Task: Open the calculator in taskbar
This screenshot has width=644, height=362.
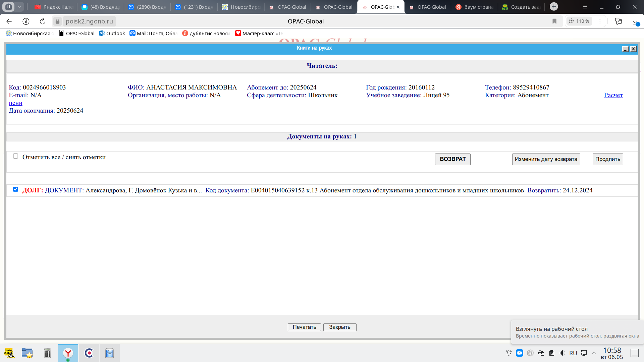Action: click(47, 353)
